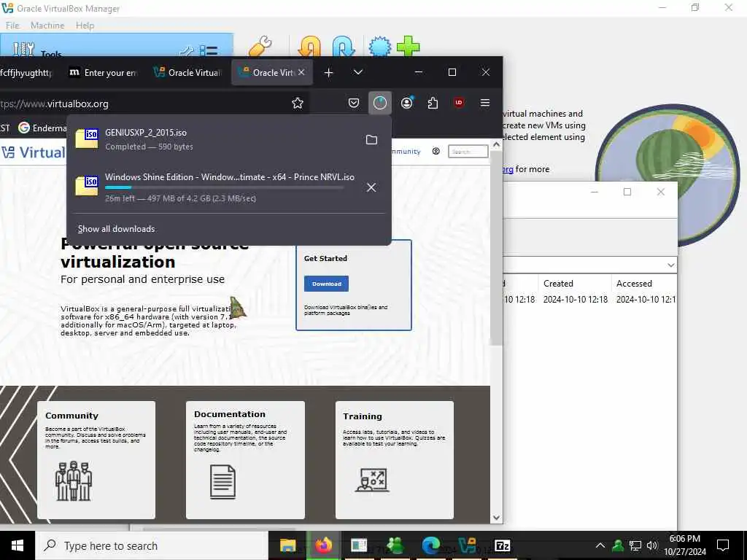Click the Type here to search box
This screenshot has width=747, height=560.
click(x=152, y=545)
